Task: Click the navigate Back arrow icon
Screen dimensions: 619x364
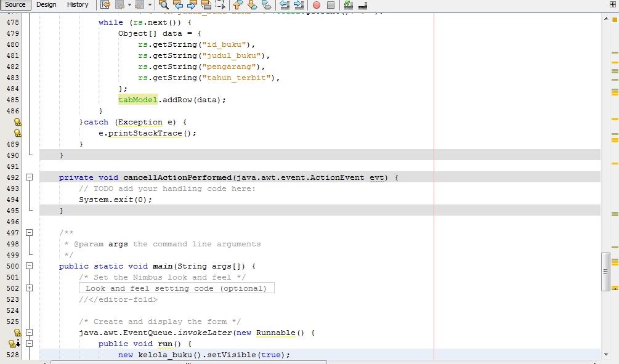Action: point(119,4)
